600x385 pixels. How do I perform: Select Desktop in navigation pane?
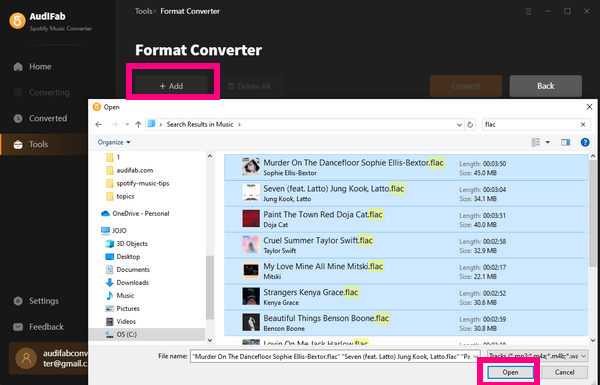pos(122,257)
